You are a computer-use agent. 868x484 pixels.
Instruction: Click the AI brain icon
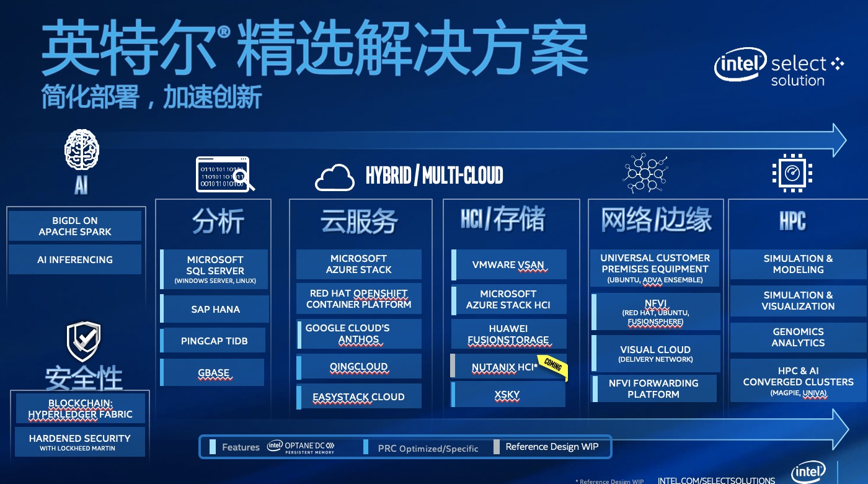click(x=81, y=151)
